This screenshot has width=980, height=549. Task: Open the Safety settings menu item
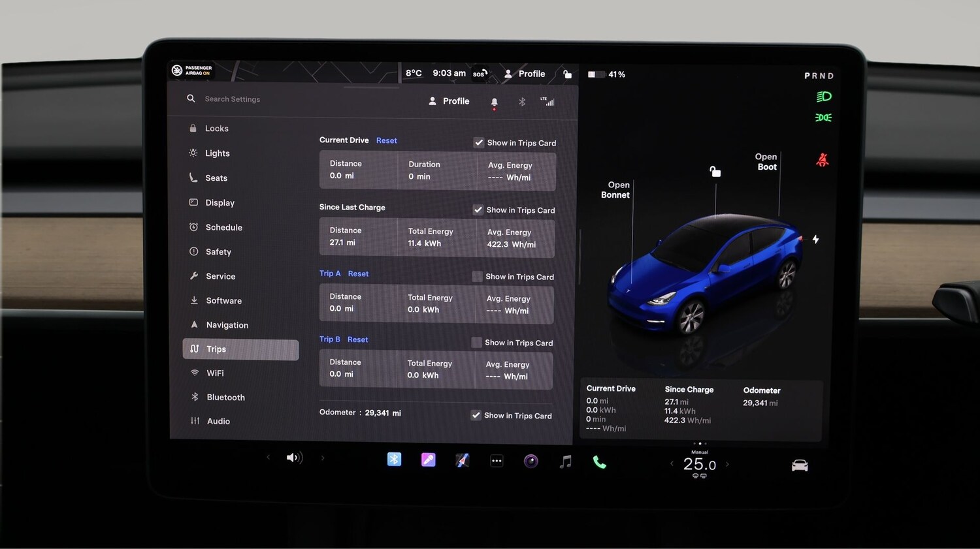coord(218,251)
